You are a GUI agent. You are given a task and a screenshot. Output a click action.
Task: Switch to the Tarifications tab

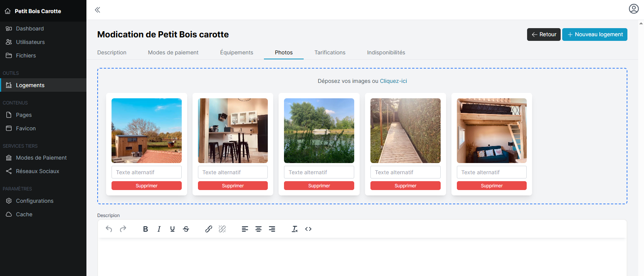coord(330,52)
